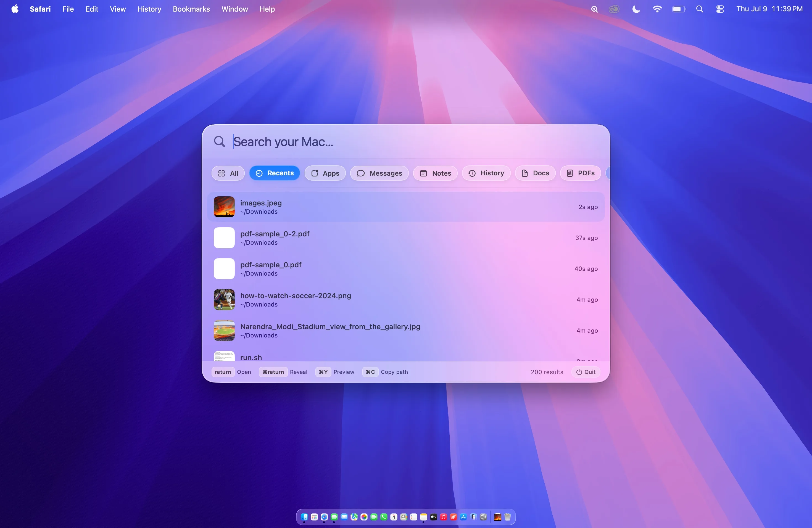The image size is (812, 528).
Task: Open Control Center
Action: 720,9
